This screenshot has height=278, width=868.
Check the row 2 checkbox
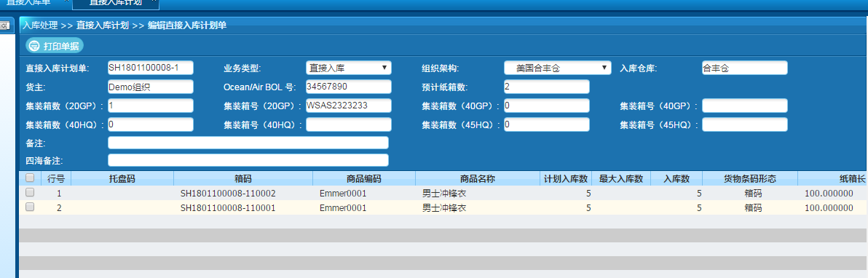tap(30, 207)
